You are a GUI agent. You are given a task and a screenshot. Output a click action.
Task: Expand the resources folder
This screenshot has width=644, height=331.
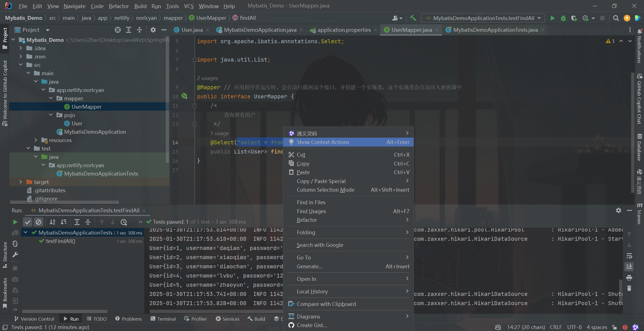click(x=36, y=140)
